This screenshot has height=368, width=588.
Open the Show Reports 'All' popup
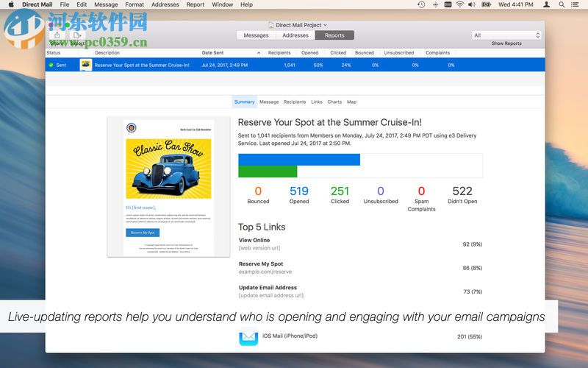click(x=506, y=35)
